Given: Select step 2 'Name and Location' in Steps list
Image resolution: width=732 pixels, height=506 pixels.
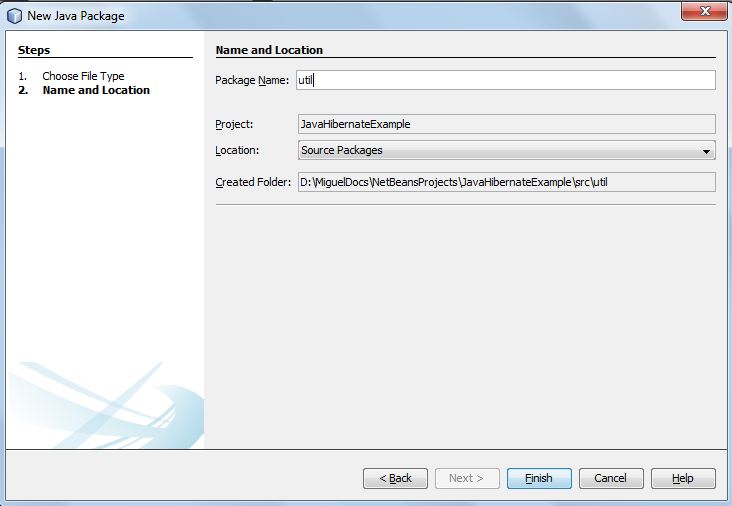Looking at the screenshot, I should (96, 90).
